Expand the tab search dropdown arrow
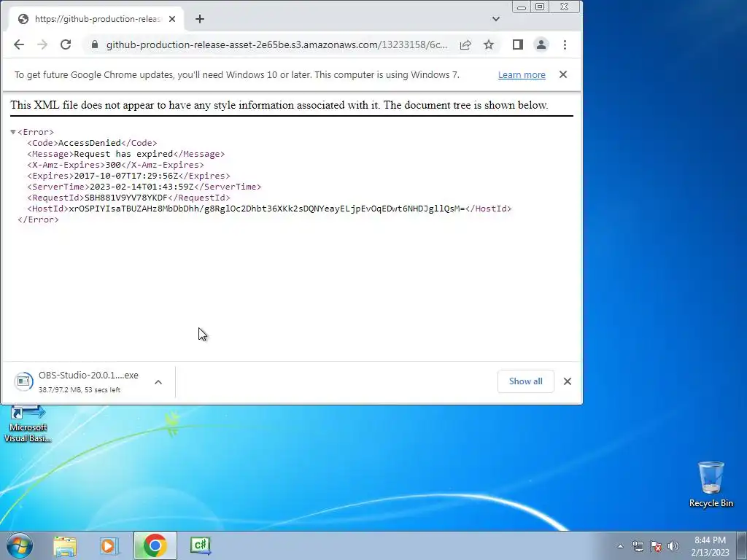 [x=496, y=19]
